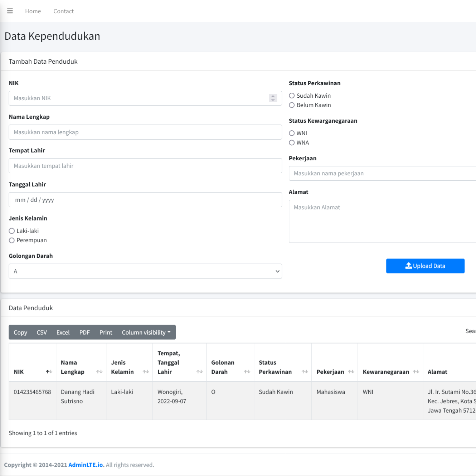476x476 pixels.
Task: Select the Laki-laki radio option
Action: [12, 231]
